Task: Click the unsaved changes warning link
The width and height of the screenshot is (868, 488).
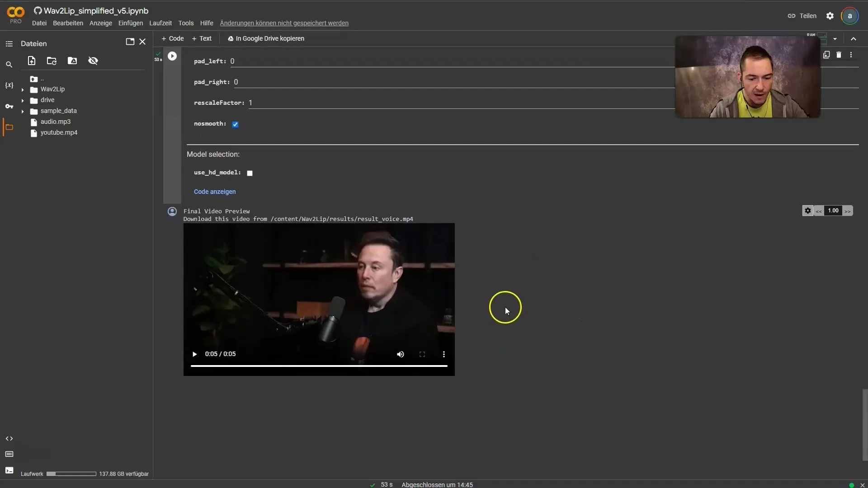Action: click(284, 23)
